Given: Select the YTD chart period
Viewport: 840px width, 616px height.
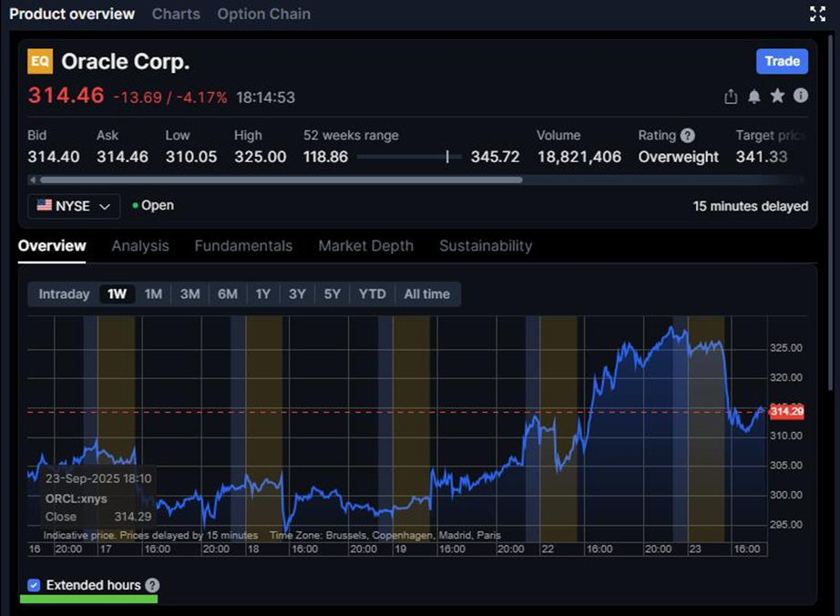Looking at the screenshot, I should tap(372, 294).
